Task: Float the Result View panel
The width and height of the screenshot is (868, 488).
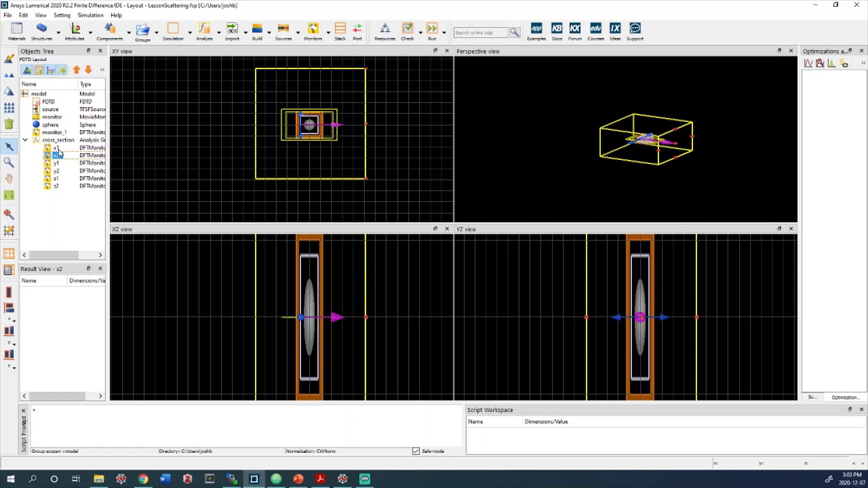Action: click(88, 268)
